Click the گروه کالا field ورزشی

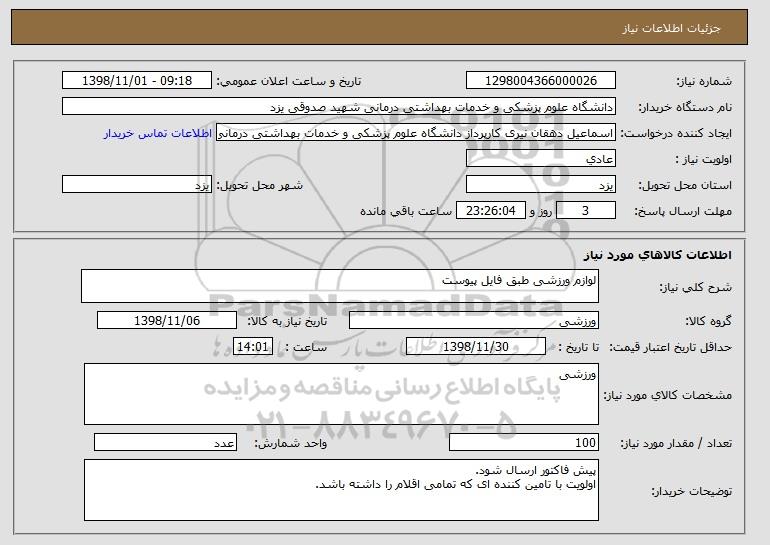pos(474,321)
